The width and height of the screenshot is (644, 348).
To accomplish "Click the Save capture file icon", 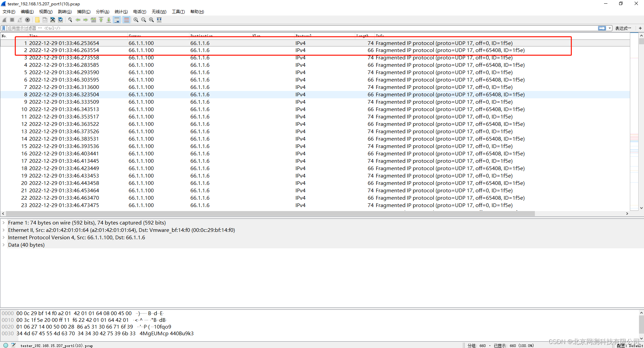I will coord(45,20).
